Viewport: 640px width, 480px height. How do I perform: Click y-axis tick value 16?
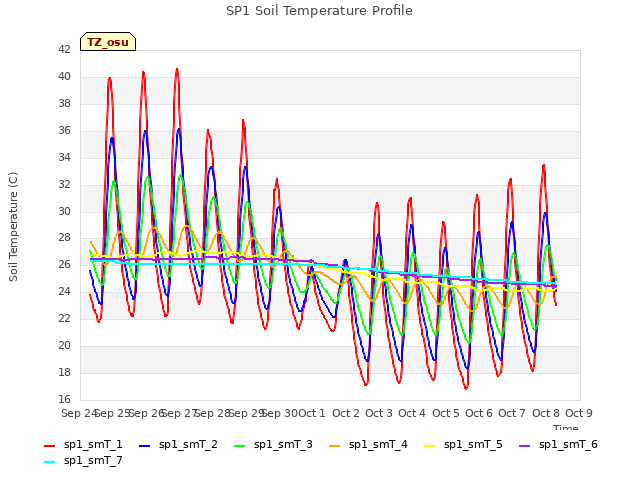pyautogui.click(x=64, y=399)
